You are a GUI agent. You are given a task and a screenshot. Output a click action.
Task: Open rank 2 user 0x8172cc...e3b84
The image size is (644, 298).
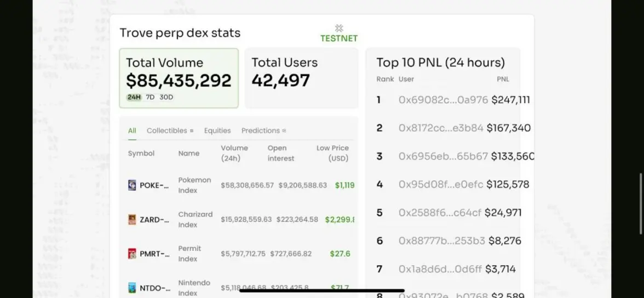pyautogui.click(x=441, y=128)
